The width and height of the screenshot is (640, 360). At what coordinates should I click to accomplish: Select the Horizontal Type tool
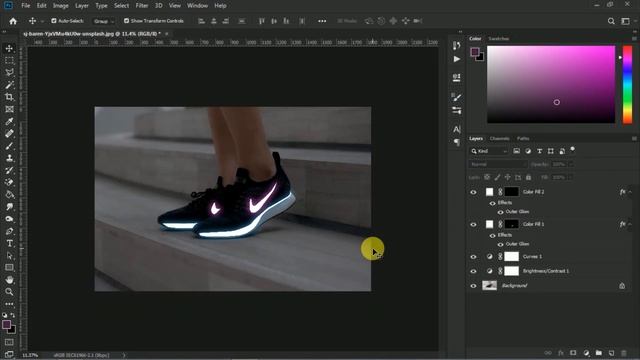tap(9, 243)
